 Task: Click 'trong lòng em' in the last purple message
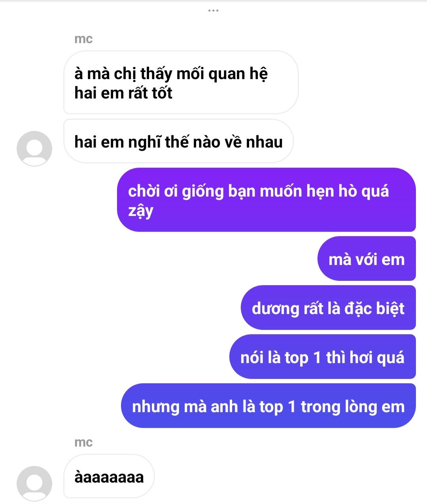coord(353,407)
